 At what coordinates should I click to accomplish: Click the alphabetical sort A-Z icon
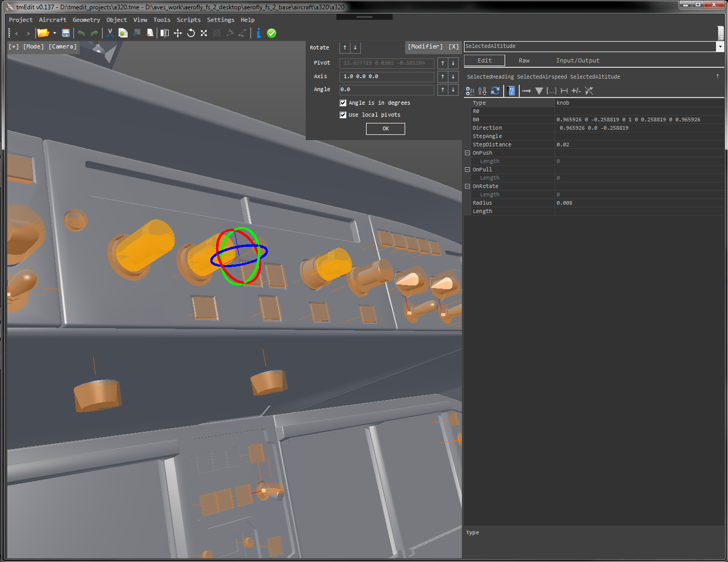482,91
